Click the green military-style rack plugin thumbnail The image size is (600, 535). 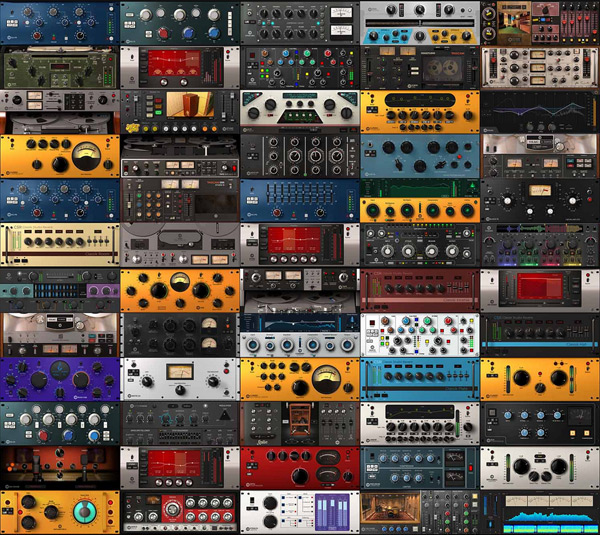60,67
